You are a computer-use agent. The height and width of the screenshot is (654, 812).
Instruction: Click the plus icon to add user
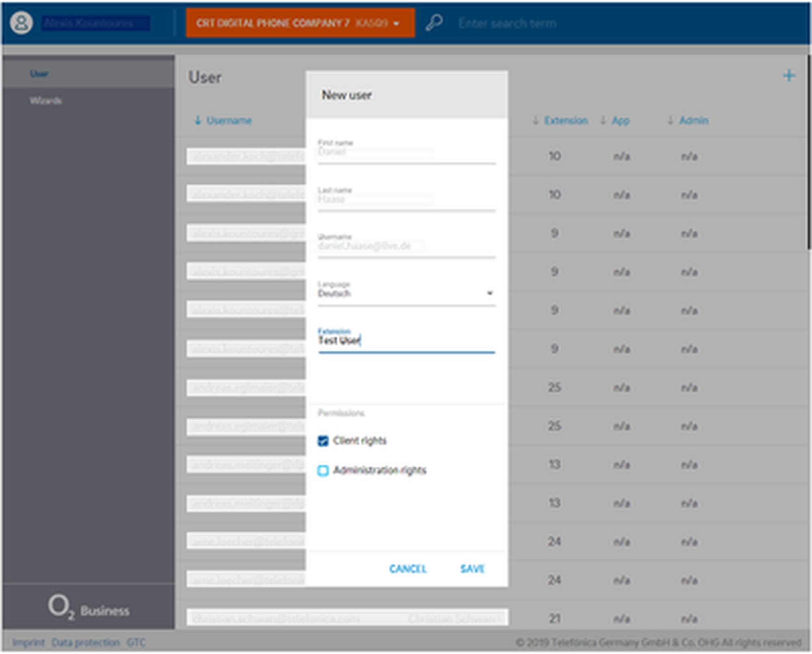788,76
